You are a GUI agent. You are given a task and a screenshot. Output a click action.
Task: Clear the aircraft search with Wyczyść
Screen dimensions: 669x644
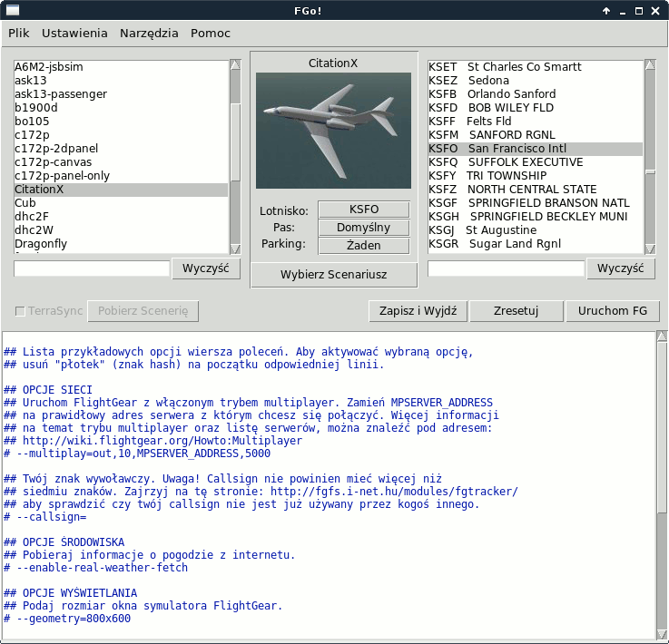coord(206,268)
